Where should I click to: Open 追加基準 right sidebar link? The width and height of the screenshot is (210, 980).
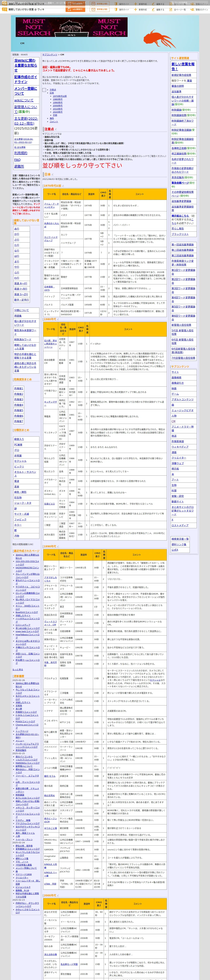coord(176,92)
